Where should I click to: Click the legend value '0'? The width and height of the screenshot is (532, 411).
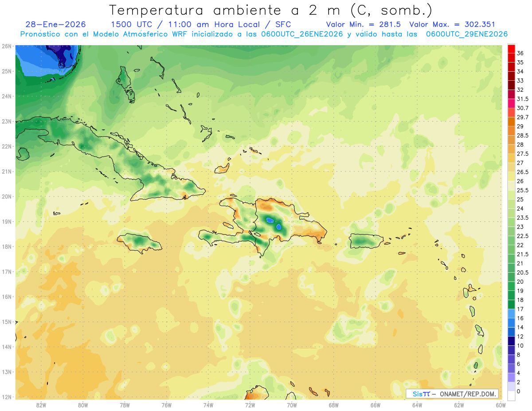pyautogui.click(x=519, y=391)
